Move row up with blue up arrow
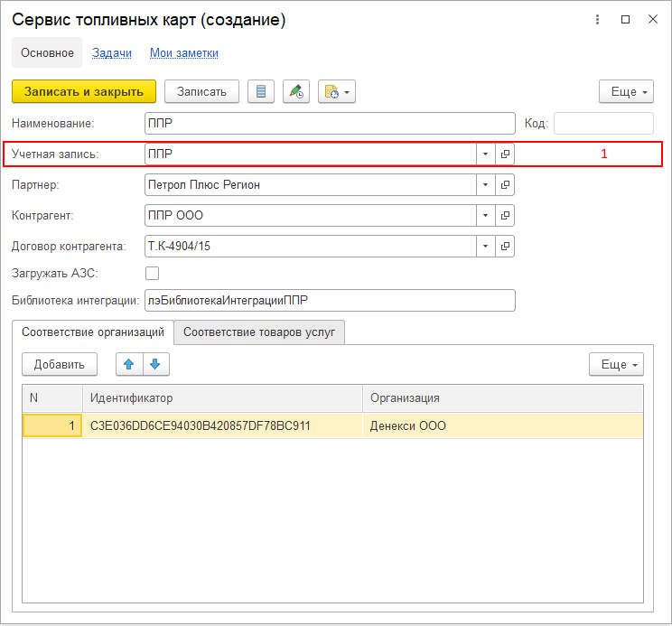672x626 pixels. pyautogui.click(x=129, y=364)
